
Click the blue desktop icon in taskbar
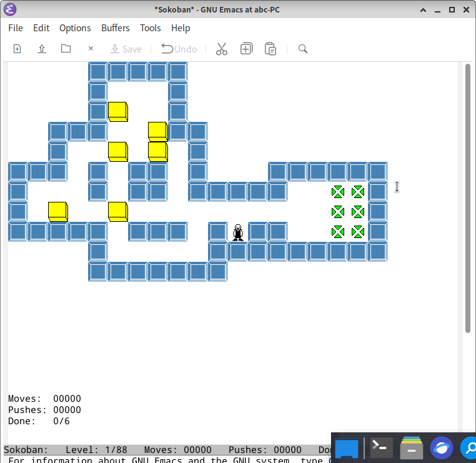[347, 449]
